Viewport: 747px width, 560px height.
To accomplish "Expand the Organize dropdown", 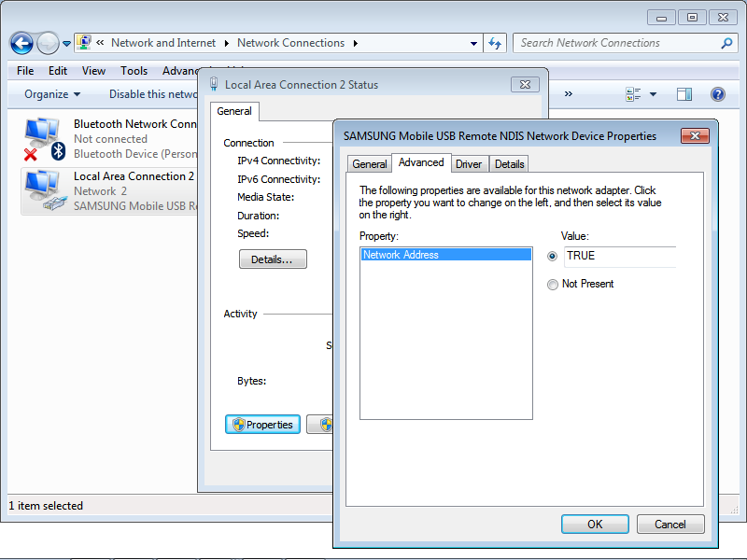I will click(x=52, y=94).
